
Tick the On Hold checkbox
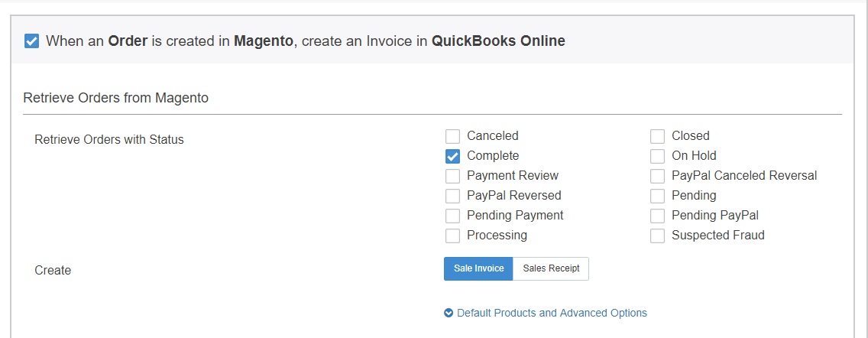point(658,156)
